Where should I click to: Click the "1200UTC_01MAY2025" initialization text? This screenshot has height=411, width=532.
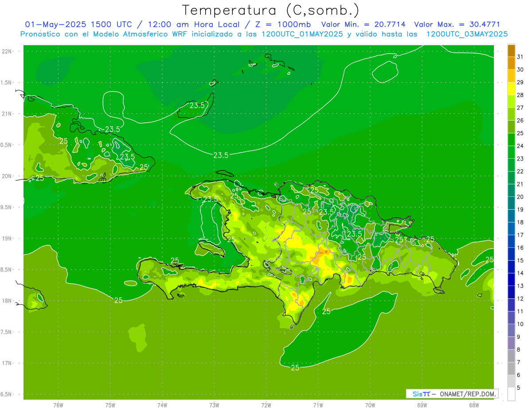click(302, 34)
